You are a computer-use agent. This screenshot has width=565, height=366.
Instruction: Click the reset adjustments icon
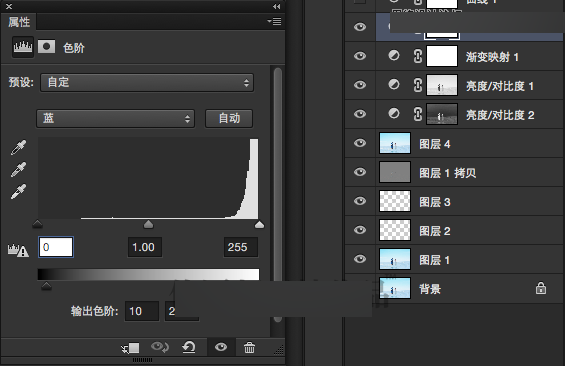pyautogui.click(x=188, y=348)
